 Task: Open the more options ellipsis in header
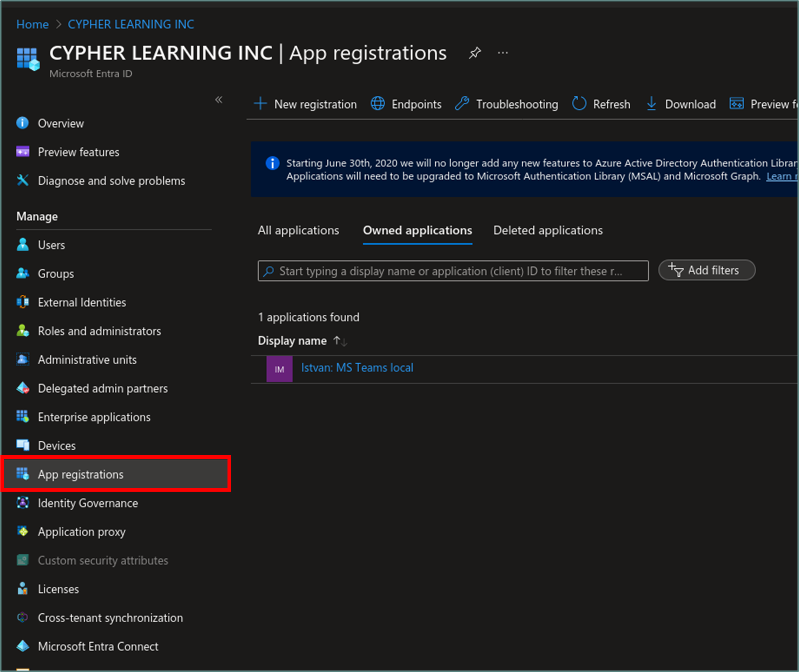pyautogui.click(x=502, y=53)
